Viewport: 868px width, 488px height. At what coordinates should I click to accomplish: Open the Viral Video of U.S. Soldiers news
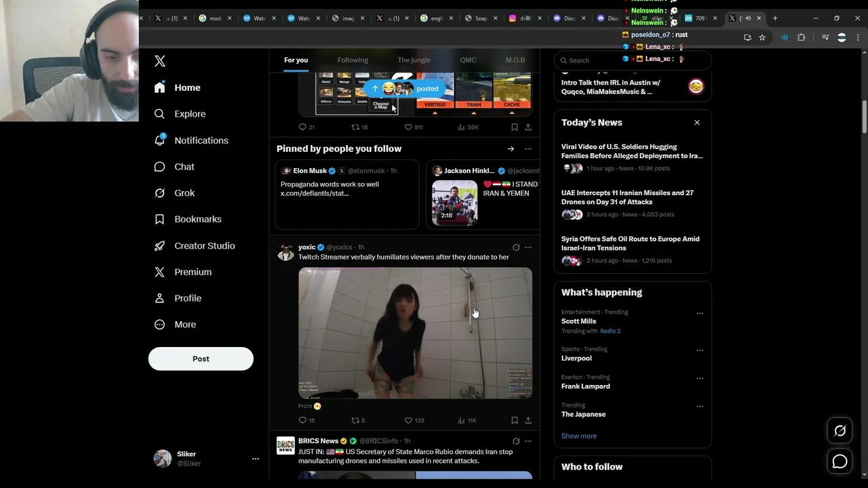pos(633,157)
